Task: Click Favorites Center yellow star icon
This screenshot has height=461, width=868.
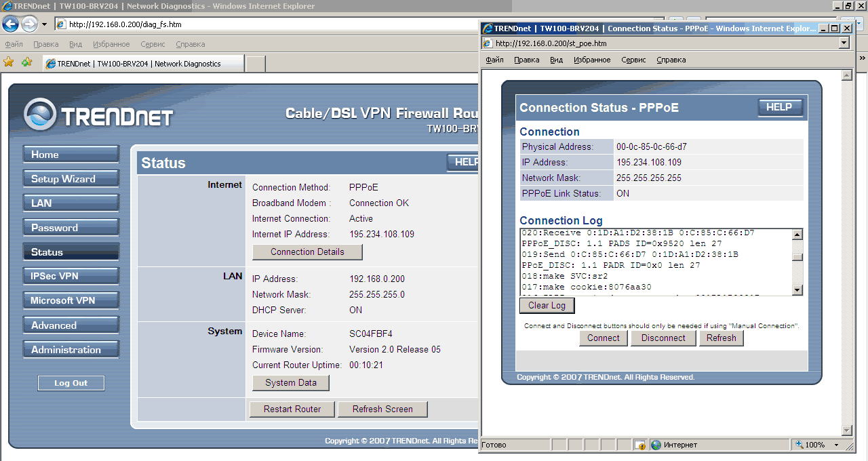Action: [9, 62]
